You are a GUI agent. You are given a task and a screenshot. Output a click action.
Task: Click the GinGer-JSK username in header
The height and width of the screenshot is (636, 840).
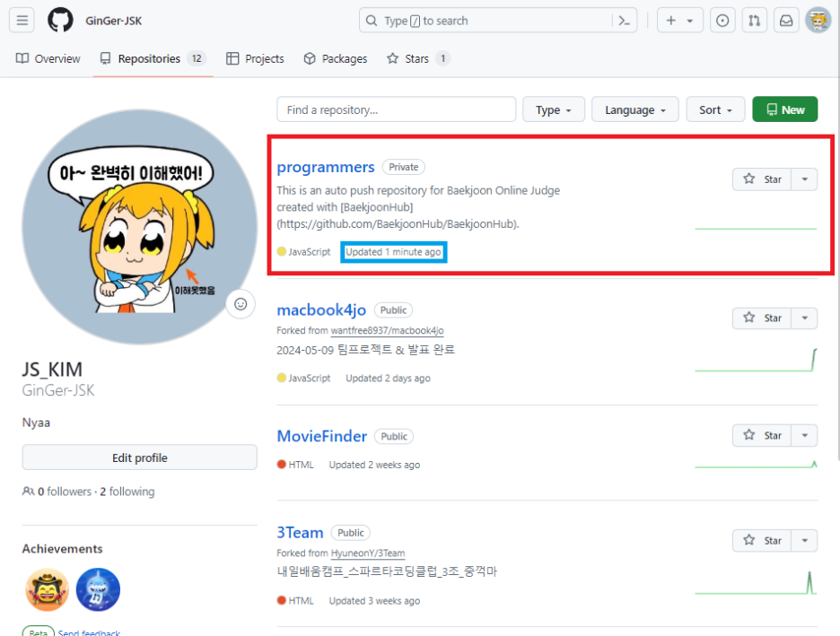(114, 21)
